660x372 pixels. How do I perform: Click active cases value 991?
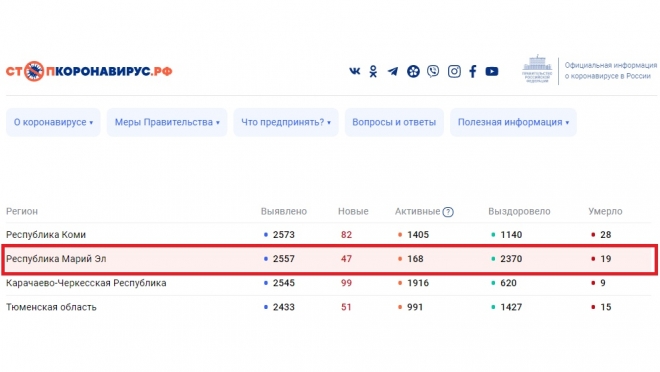[415, 307]
